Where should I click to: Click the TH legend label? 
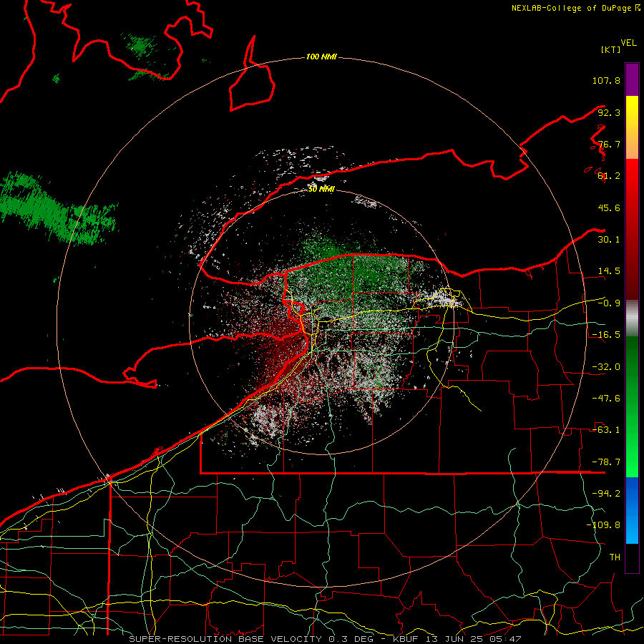615,557
